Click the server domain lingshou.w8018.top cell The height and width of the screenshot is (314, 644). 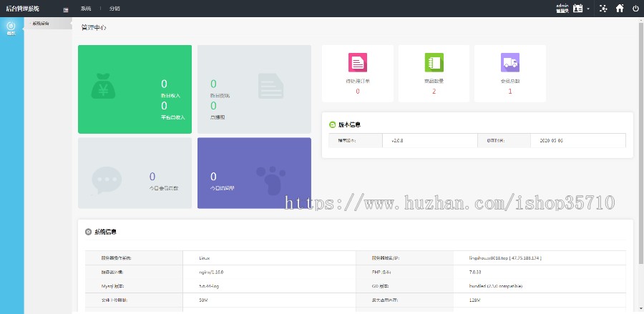(505, 258)
